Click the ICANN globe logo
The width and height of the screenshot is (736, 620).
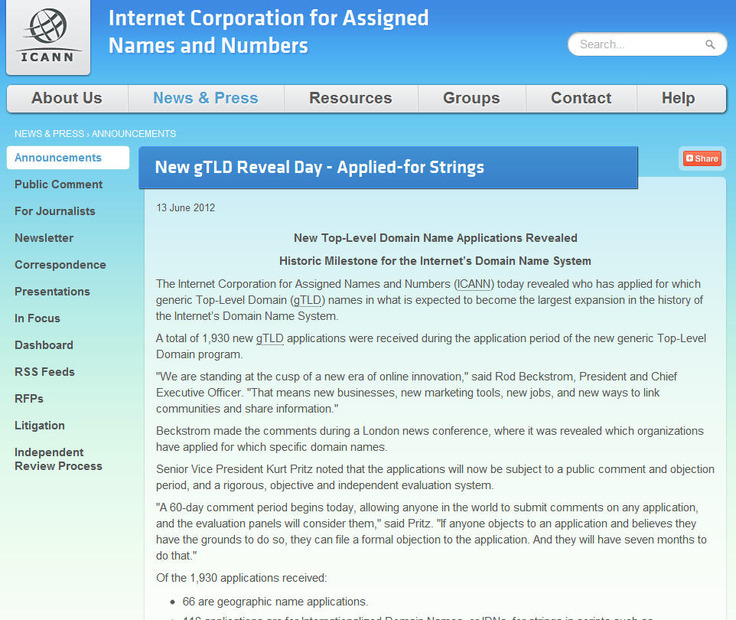point(48,37)
